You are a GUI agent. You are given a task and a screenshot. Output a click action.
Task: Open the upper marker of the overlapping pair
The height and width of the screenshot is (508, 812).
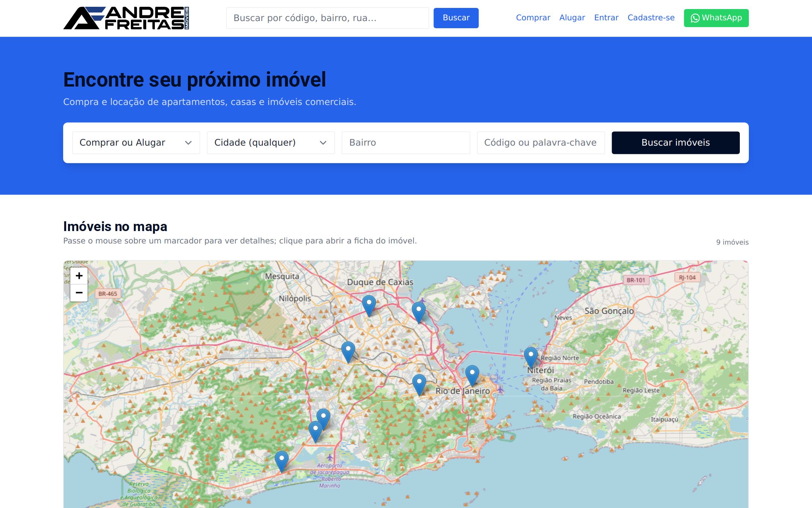click(x=323, y=418)
